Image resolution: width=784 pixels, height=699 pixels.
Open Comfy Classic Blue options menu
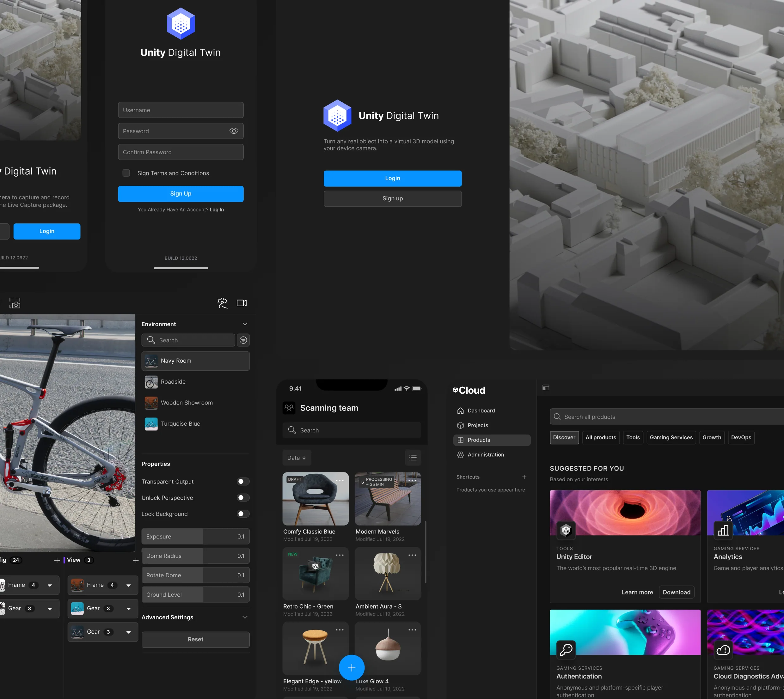pyautogui.click(x=340, y=480)
